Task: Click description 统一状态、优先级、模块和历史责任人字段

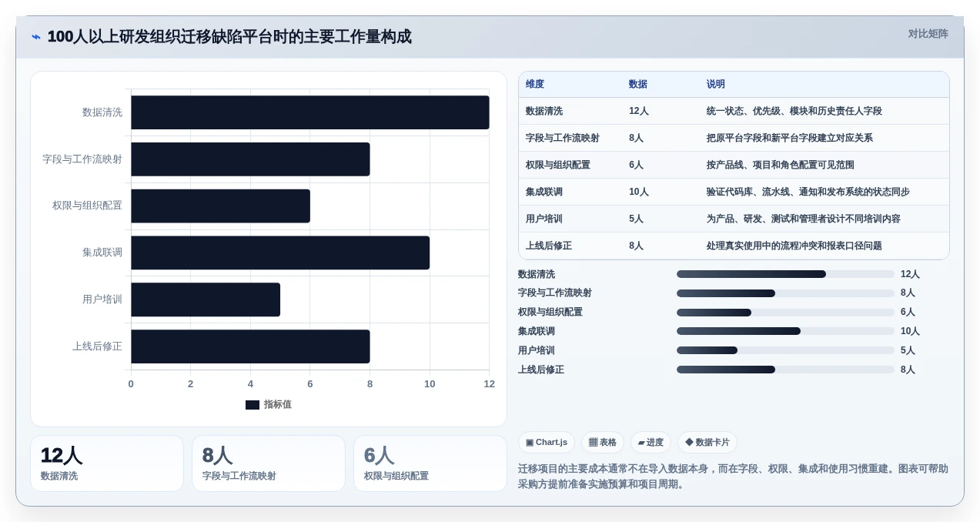Action: pyautogui.click(x=794, y=111)
